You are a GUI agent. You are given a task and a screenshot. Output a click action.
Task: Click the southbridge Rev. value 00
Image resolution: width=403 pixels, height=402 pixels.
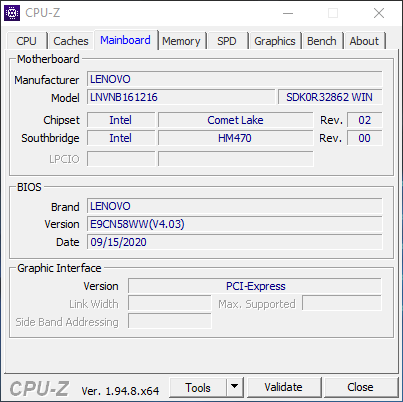tap(365, 138)
